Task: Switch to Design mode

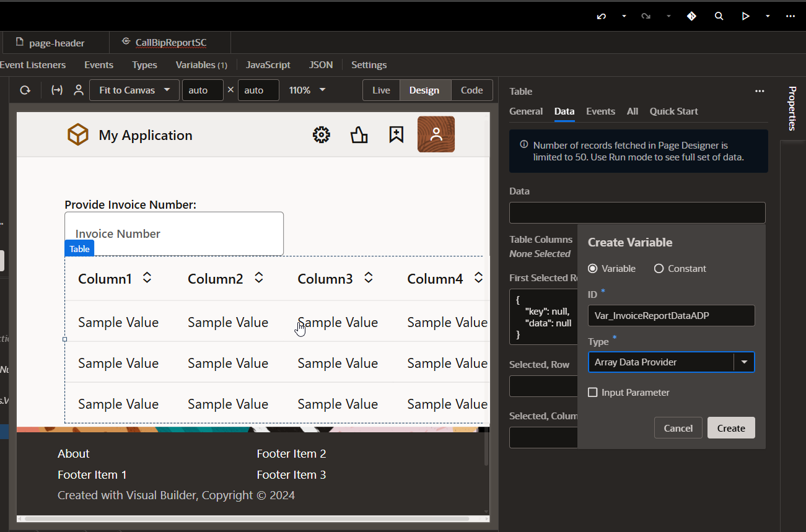Action: 424,90
